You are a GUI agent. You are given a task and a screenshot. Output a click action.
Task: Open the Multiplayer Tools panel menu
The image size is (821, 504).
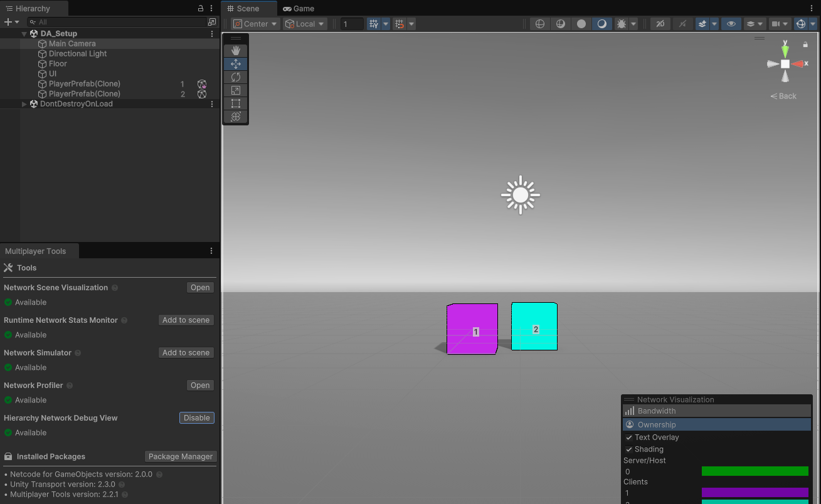point(211,251)
